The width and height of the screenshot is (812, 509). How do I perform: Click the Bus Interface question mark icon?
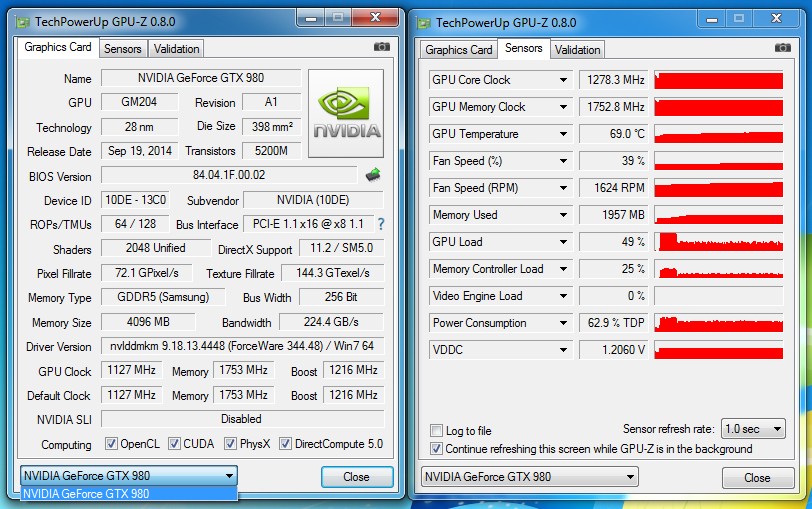381,224
